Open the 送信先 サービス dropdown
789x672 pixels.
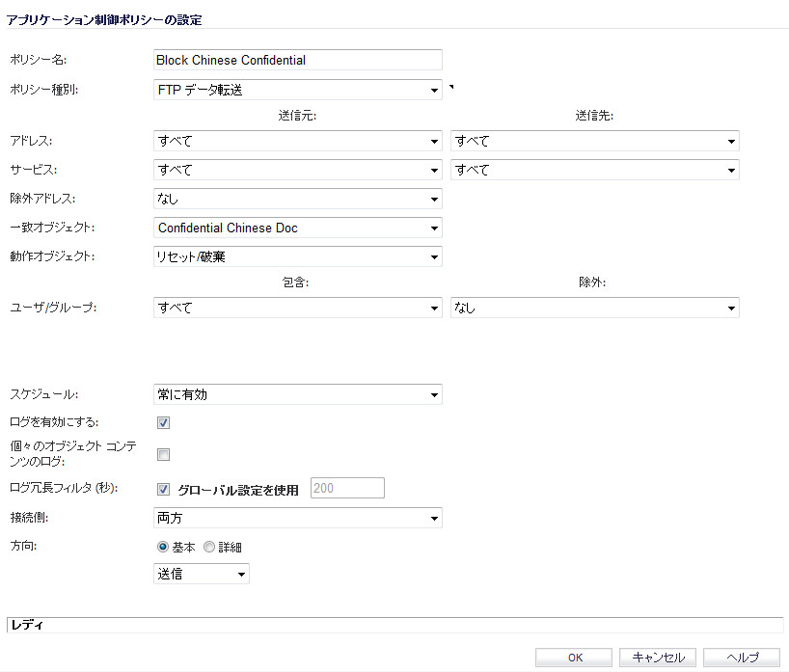pyautogui.click(x=594, y=170)
